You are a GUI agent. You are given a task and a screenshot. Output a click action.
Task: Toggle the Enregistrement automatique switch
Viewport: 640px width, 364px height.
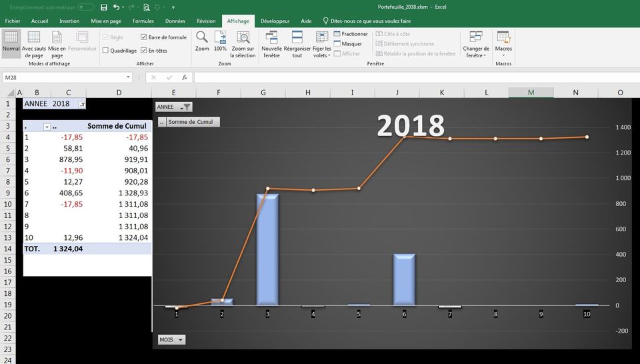point(86,7)
